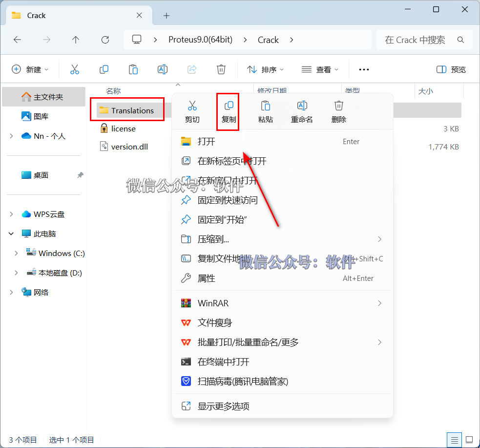Open the 新建 dropdown
480x448 pixels.
30,69
